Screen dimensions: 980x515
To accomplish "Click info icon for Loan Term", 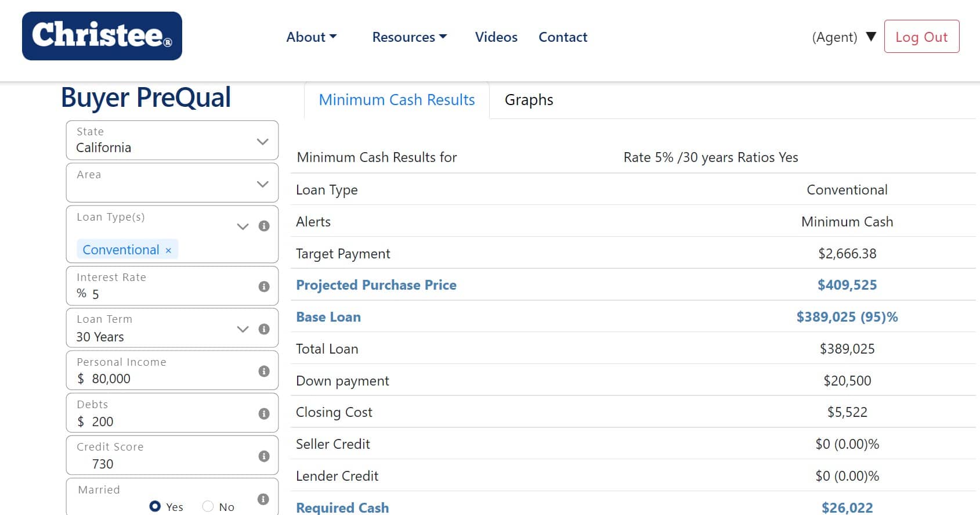I will click(x=264, y=329).
